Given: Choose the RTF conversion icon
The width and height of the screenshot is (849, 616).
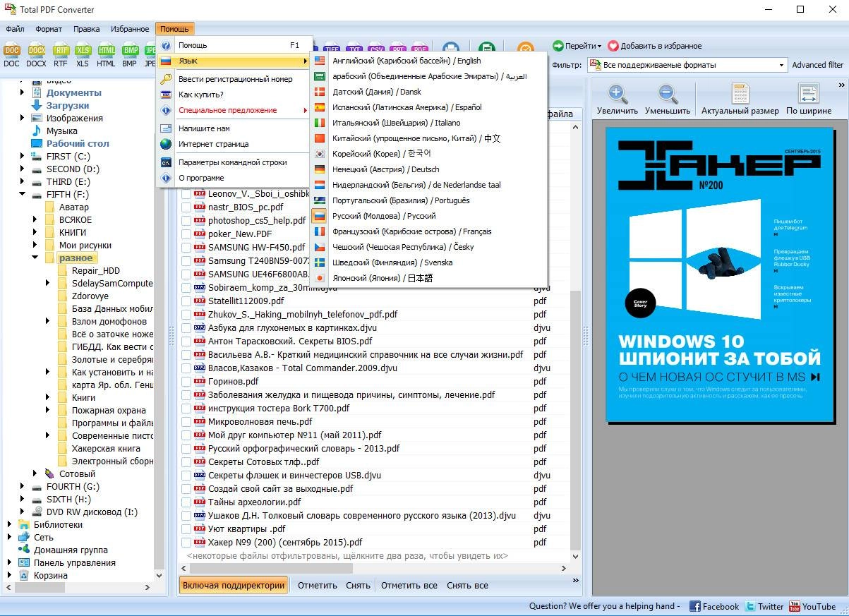Looking at the screenshot, I should click(x=61, y=54).
